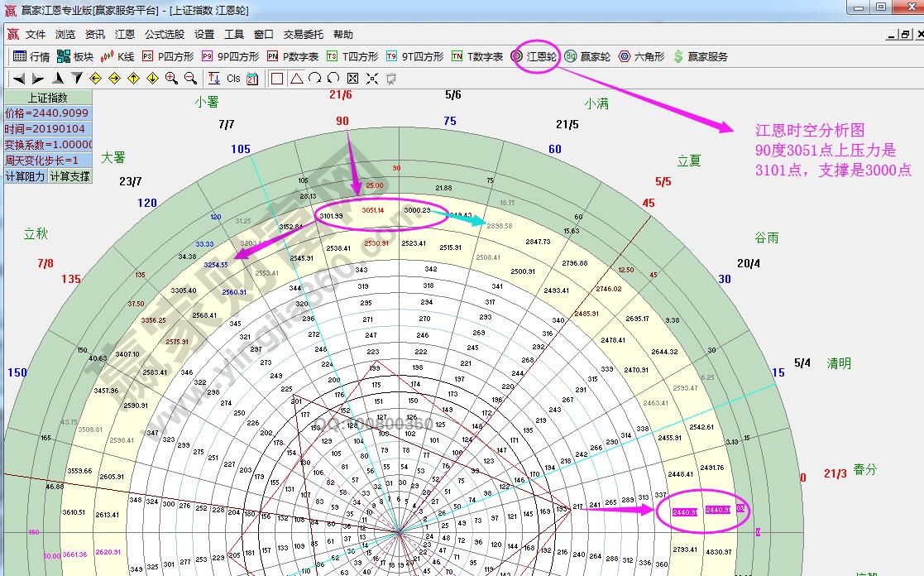Click the zoom in magnifier icon
The width and height of the screenshot is (924, 576).
[171, 79]
